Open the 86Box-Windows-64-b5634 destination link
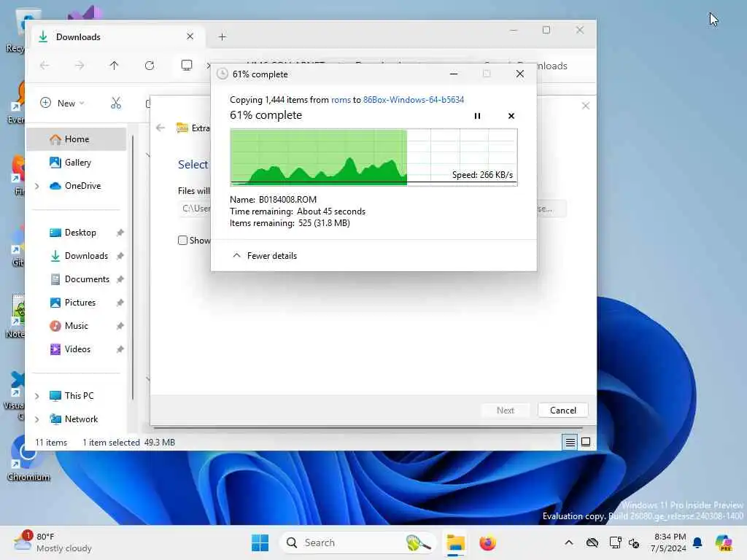Screen dimensions: 747x560 coord(414,99)
